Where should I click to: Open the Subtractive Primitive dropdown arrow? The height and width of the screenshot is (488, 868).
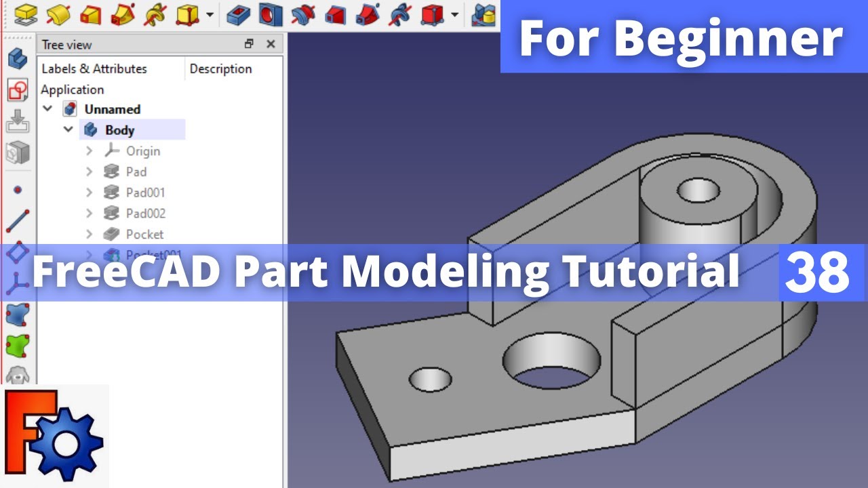tap(454, 14)
